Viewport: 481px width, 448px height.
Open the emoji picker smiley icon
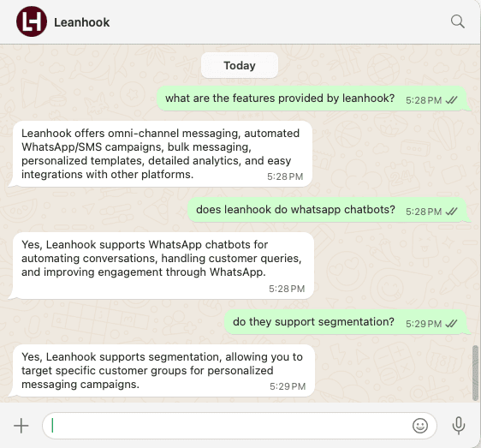[x=420, y=426]
